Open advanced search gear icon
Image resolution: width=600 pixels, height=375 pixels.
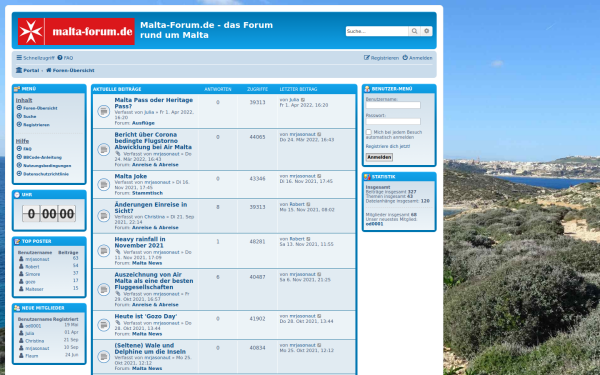pyautogui.click(x=427, y=31)
